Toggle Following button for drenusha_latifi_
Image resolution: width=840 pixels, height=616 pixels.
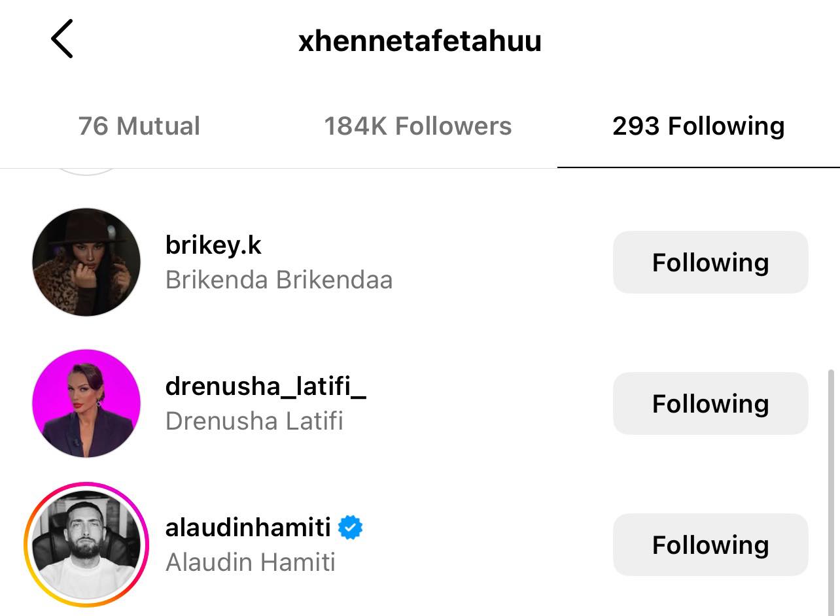click(710, 403)
